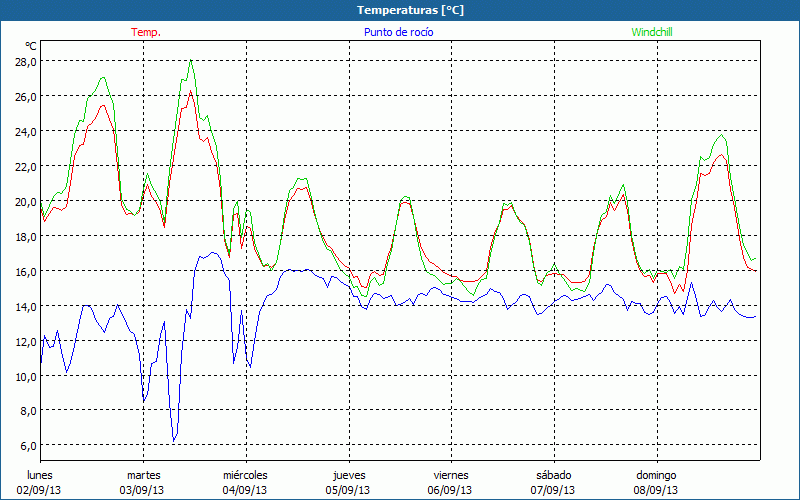Screen dimensions: 800x500
Task: Select the miércoles 04/09/13 date label
Action: tap(245, 482)
